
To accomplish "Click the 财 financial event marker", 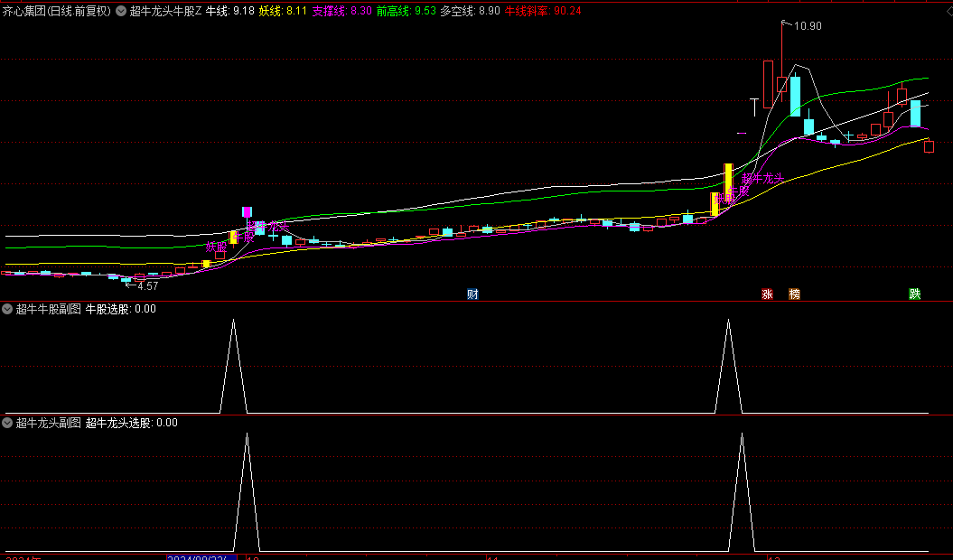I will pos(472,294).
